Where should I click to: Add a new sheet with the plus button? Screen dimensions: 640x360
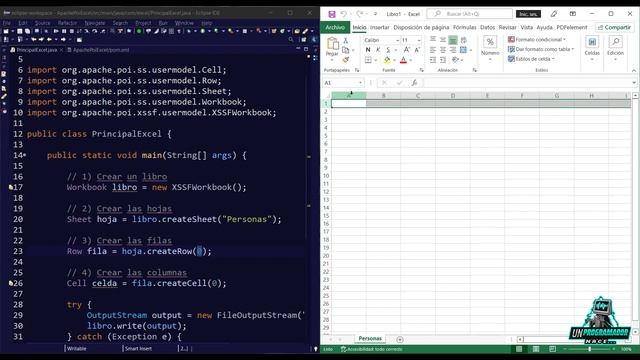[400, 339]
